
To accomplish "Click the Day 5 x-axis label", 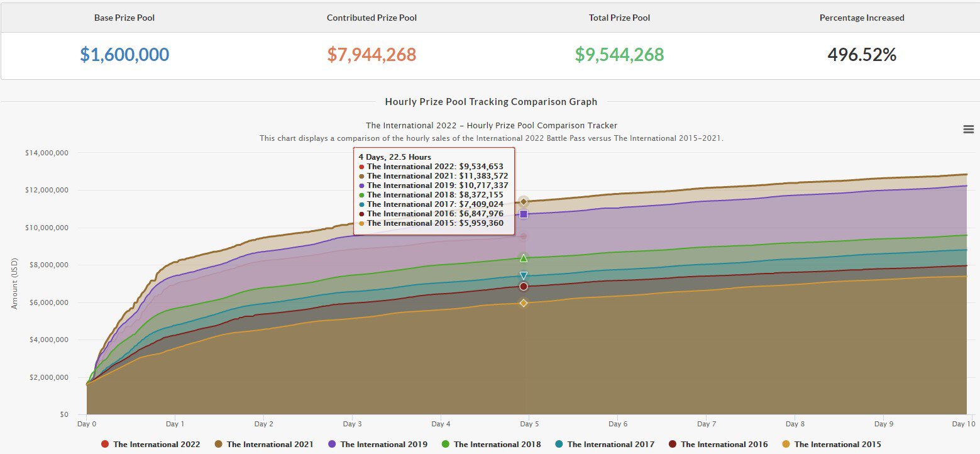I will click(x=529, y=424).
